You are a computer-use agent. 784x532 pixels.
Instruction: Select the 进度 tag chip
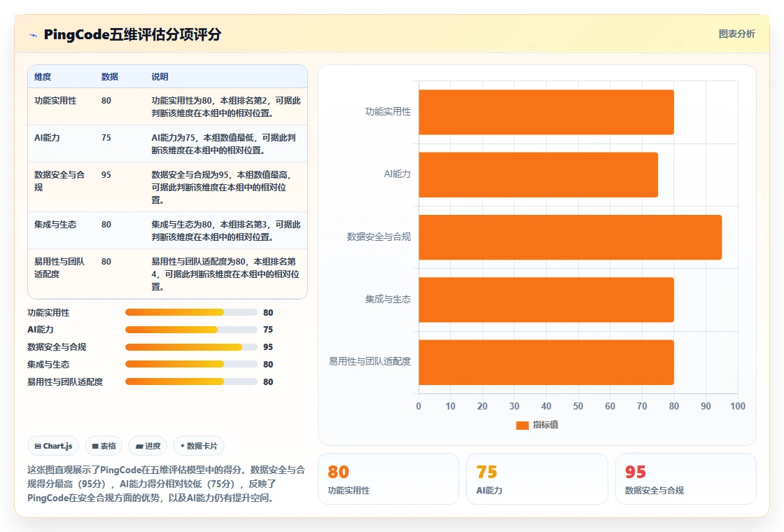tap(148, 446)
